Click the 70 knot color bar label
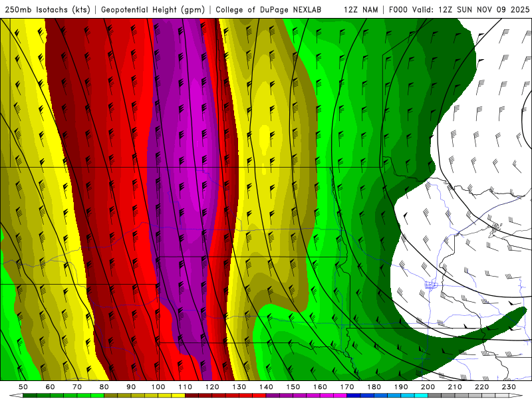The image size is (532, 399). (x=77, y=387)
